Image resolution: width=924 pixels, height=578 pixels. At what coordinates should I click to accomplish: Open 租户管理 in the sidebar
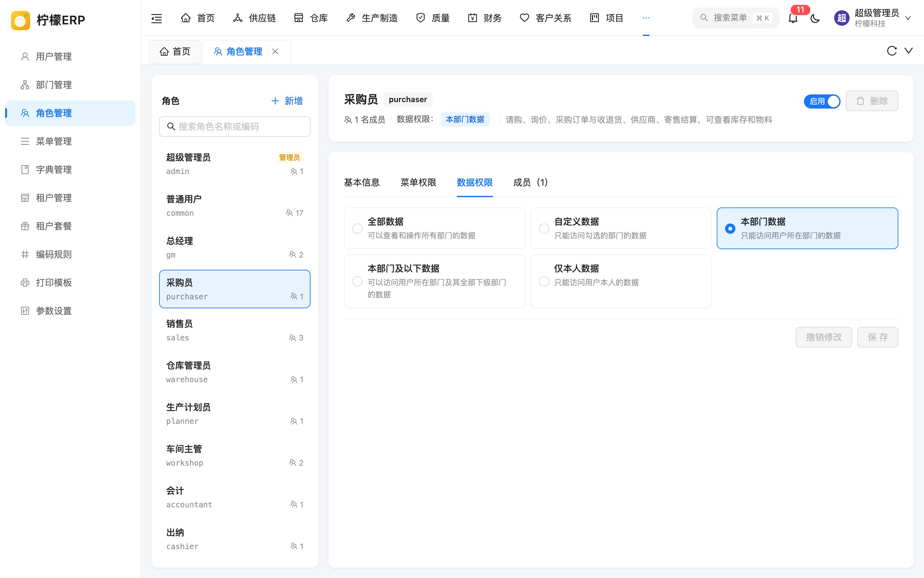click(x=70, y=198)
